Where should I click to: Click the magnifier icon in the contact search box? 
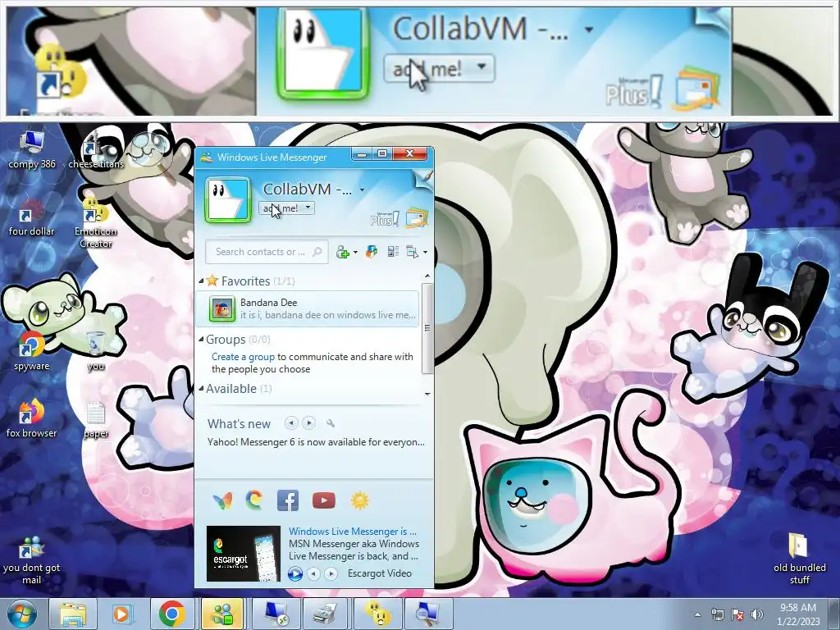point(317,252)
